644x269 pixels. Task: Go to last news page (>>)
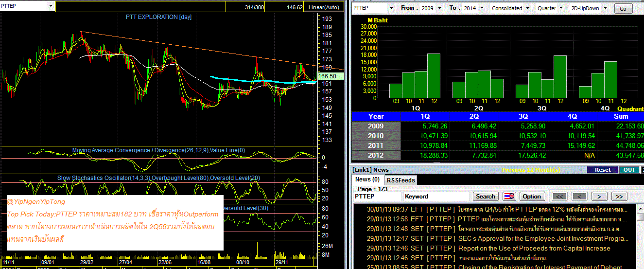coord(619,196)
